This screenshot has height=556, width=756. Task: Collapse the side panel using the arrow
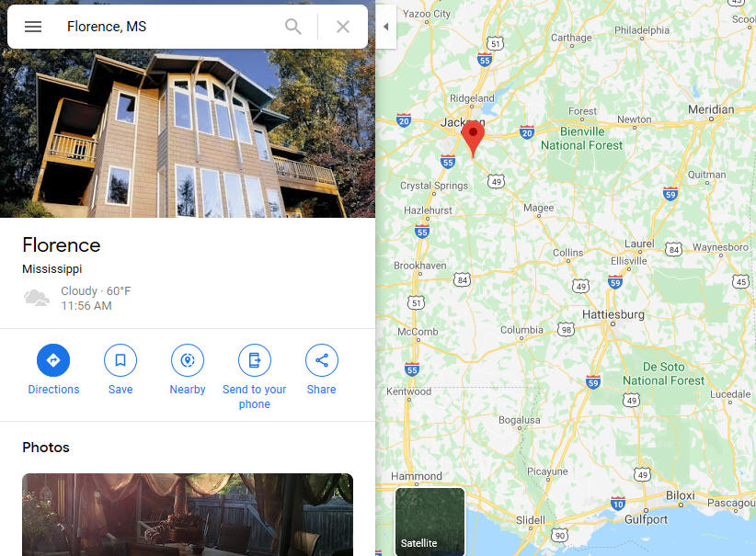coord(385,27)
